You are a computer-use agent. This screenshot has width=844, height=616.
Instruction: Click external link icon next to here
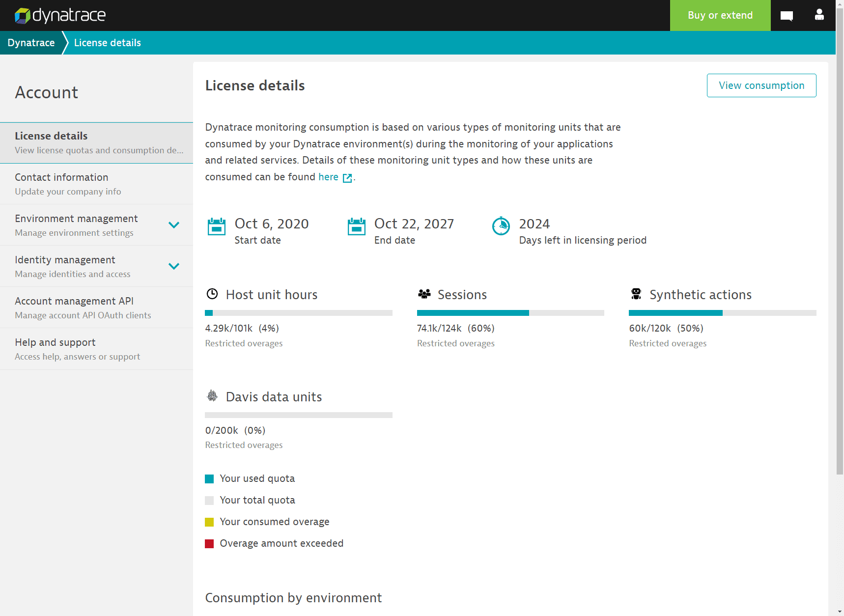click(347, 178)
